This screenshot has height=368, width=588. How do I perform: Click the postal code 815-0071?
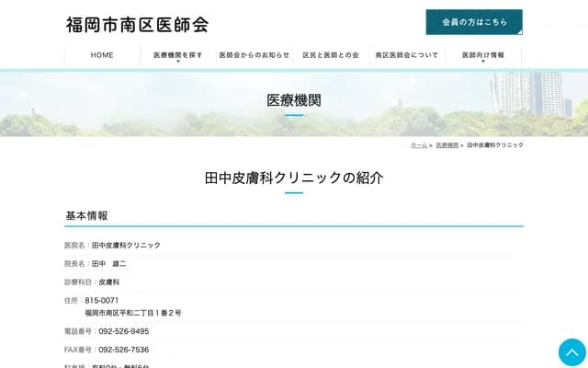tap(102, 301)
